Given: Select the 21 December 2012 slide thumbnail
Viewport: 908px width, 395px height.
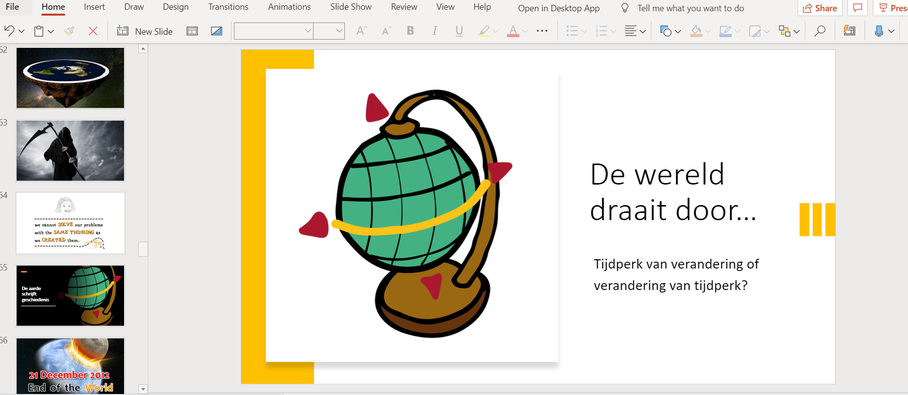Looking at the screenshot, I should click(70, 365).
